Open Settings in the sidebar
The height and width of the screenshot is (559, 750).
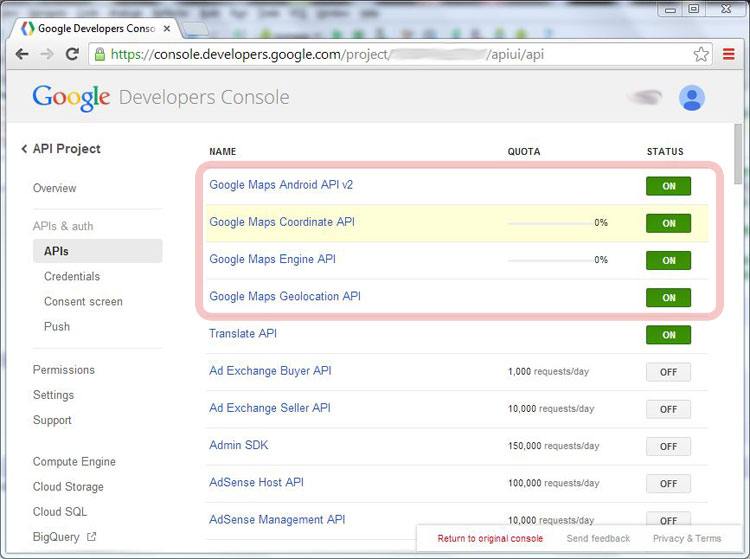pos(54,395)
